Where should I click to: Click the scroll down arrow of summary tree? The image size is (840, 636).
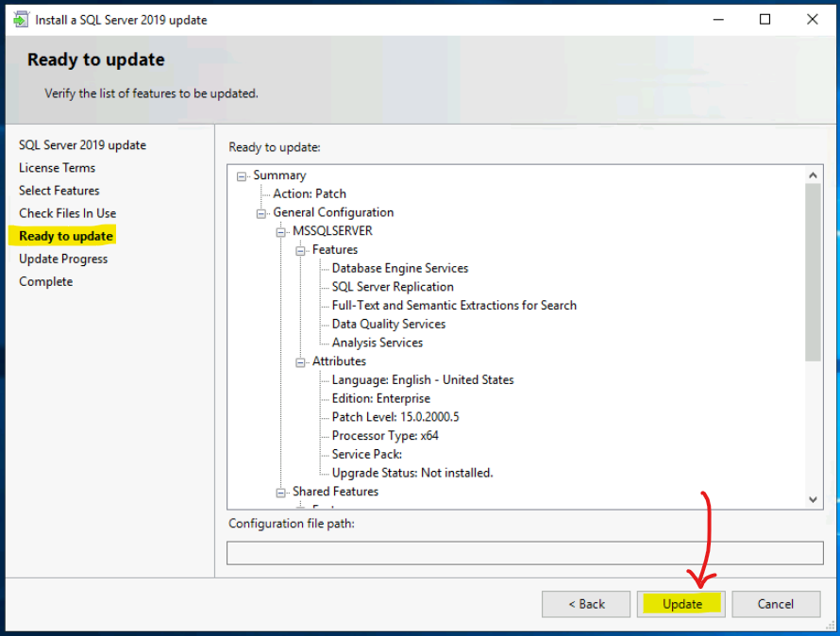(813, 499)
